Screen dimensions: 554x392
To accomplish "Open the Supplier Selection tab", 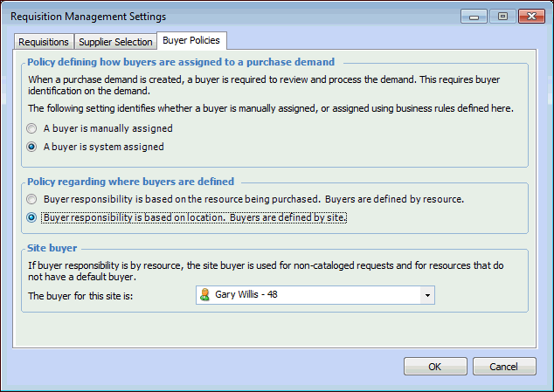I will 115,42.
